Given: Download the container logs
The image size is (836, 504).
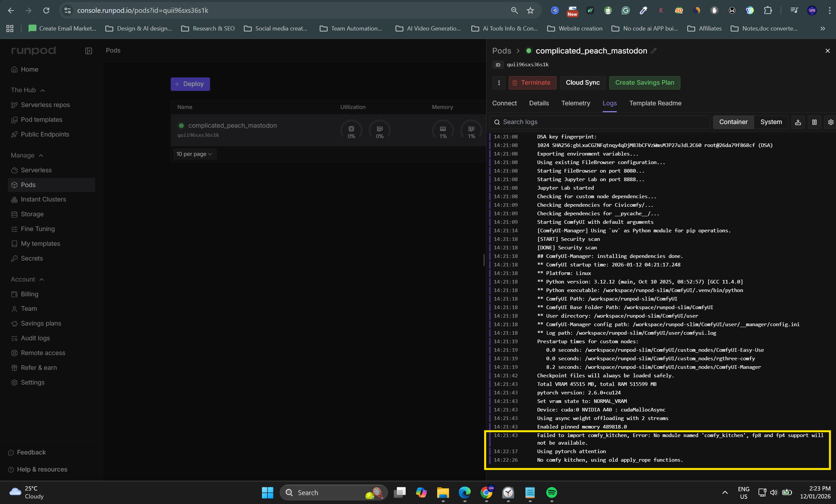Looking at the screenshot, I should 798,122.
